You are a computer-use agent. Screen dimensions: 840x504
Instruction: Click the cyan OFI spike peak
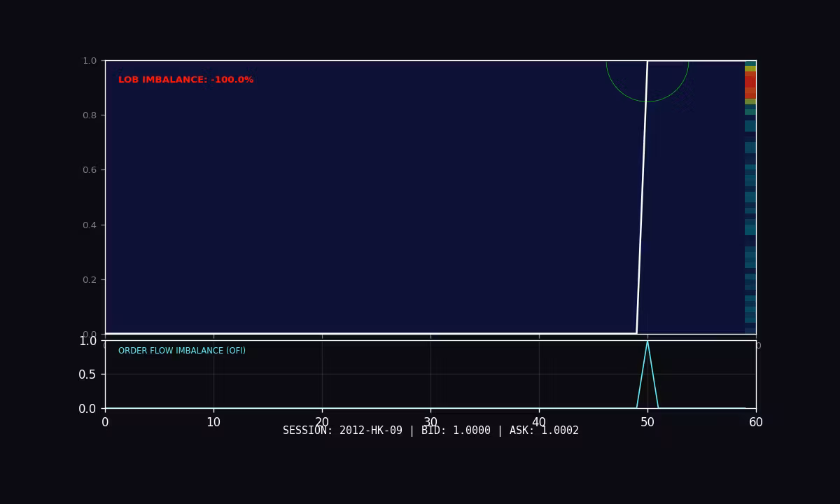coord(647,342)
